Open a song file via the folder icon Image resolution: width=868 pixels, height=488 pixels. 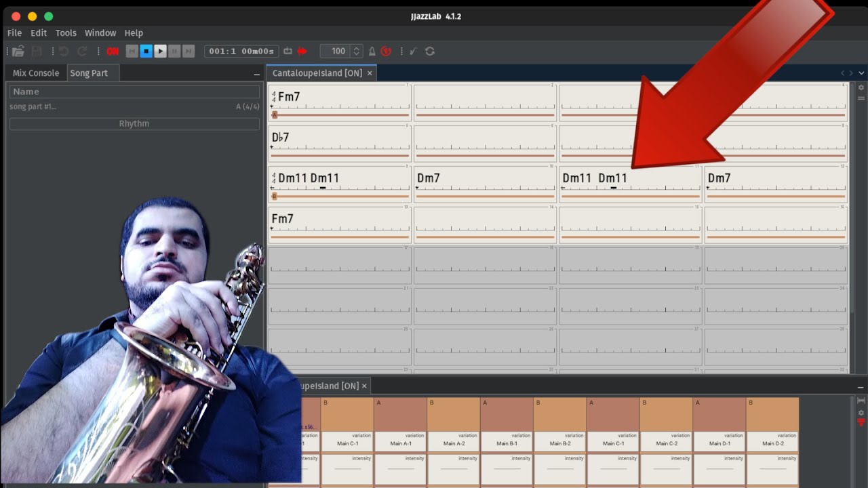pos(18,51)
